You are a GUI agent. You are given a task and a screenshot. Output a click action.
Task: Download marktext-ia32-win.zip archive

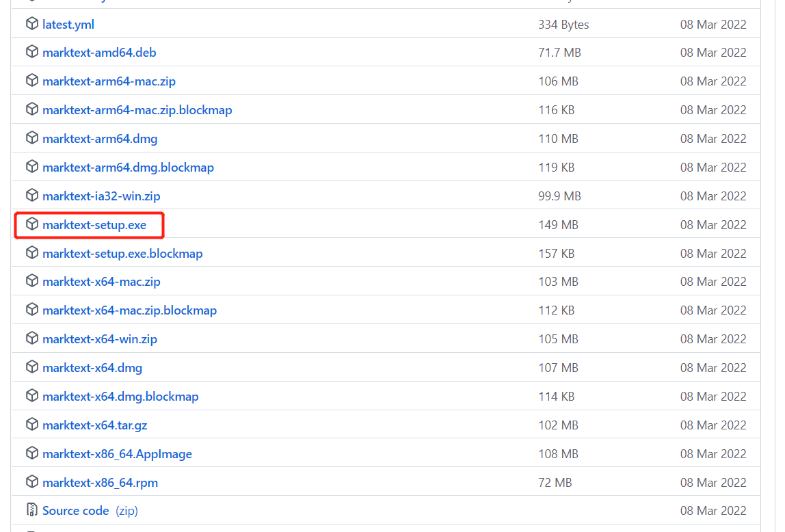click(102, 196)
